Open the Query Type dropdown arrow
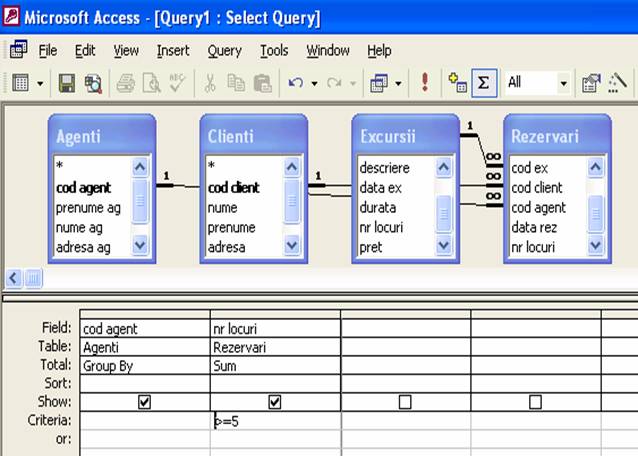This screenshot has width=638, height=456. 398,83
